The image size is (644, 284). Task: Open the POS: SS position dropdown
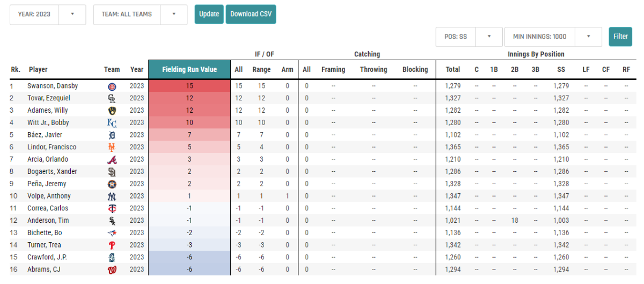coord(469,37)
